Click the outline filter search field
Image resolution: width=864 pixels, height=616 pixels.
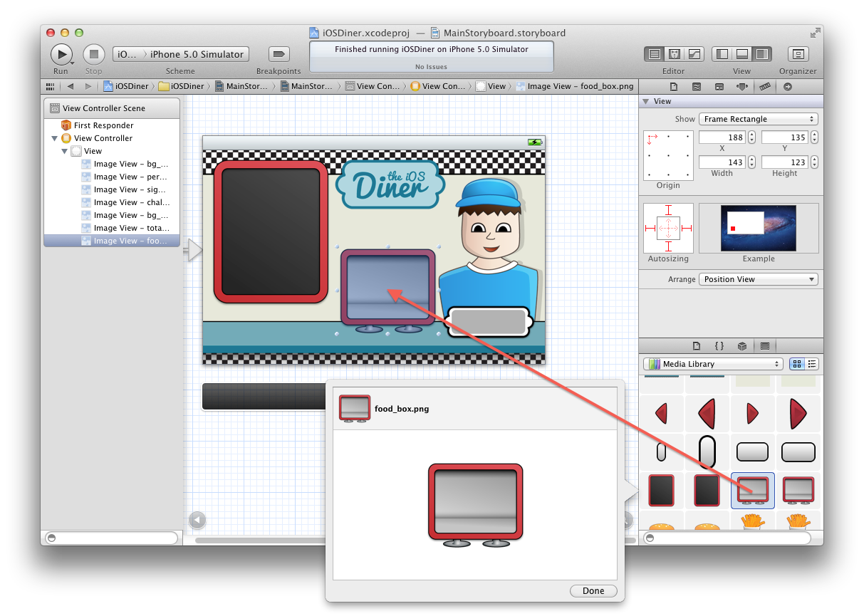click(x=110, y=538)
